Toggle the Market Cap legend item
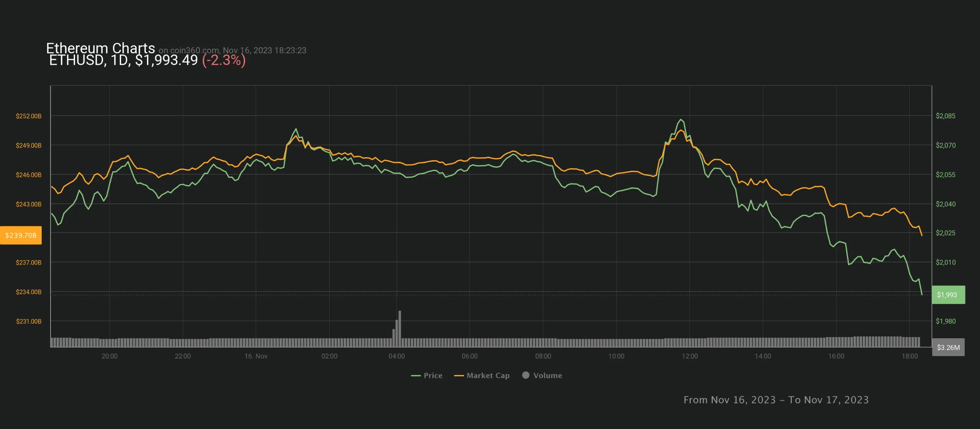This screenshot has height=429, width=980. 488,375
